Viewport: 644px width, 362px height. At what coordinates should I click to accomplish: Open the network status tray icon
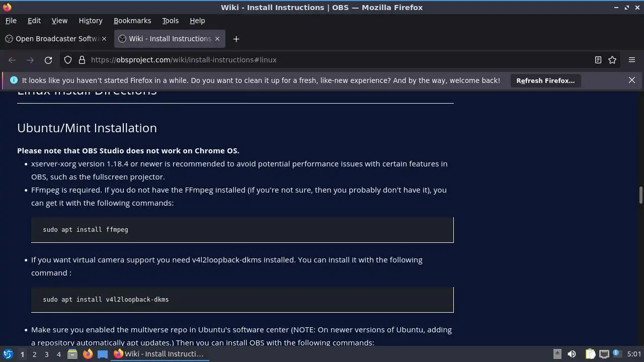pyautogui.click(x=604, y=354)
